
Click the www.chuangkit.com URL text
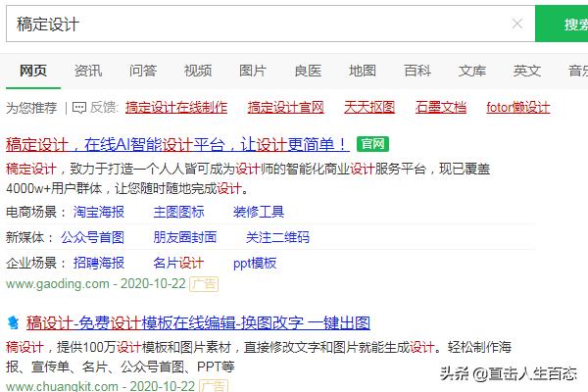coord(62,386)
